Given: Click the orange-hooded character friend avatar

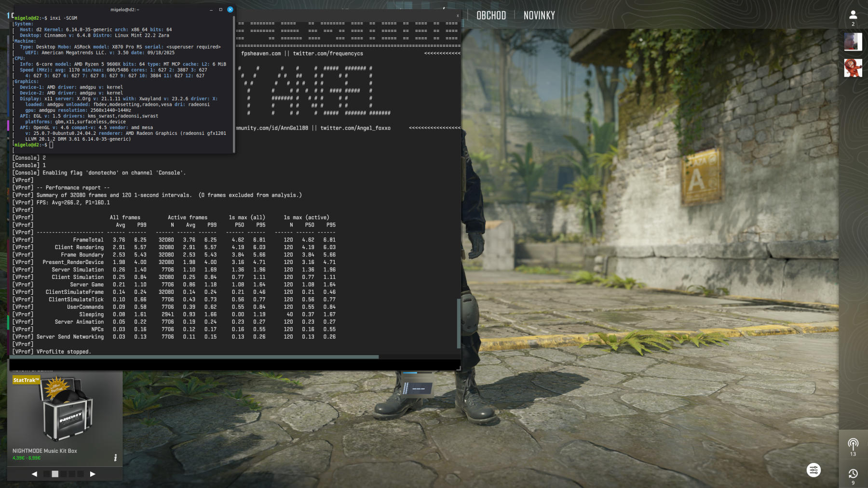Looking at the screenshot, I should pyautogui.click(x=853, y=68).
